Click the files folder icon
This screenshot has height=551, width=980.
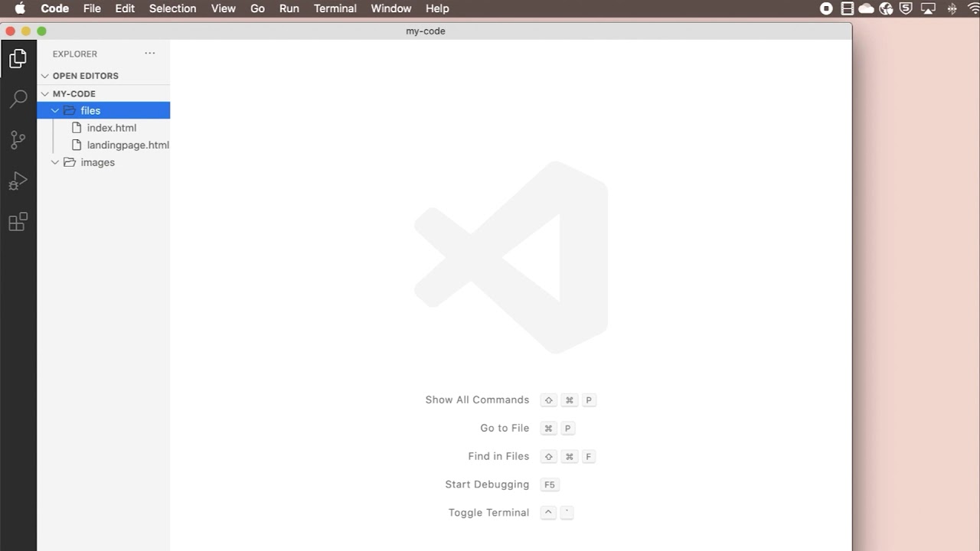70,110
